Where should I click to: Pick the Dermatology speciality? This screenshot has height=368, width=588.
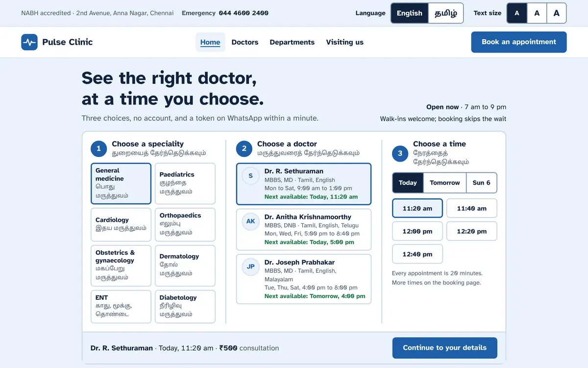click(x=185, y=265)
